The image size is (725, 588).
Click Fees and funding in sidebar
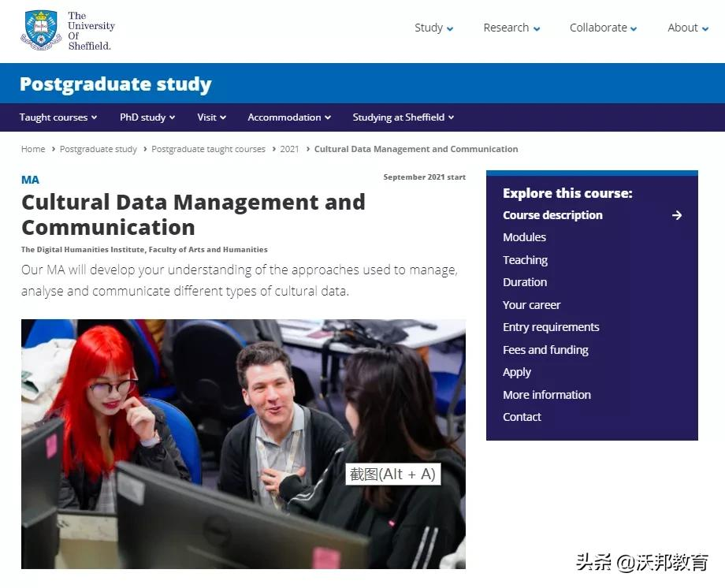[545, 349]
